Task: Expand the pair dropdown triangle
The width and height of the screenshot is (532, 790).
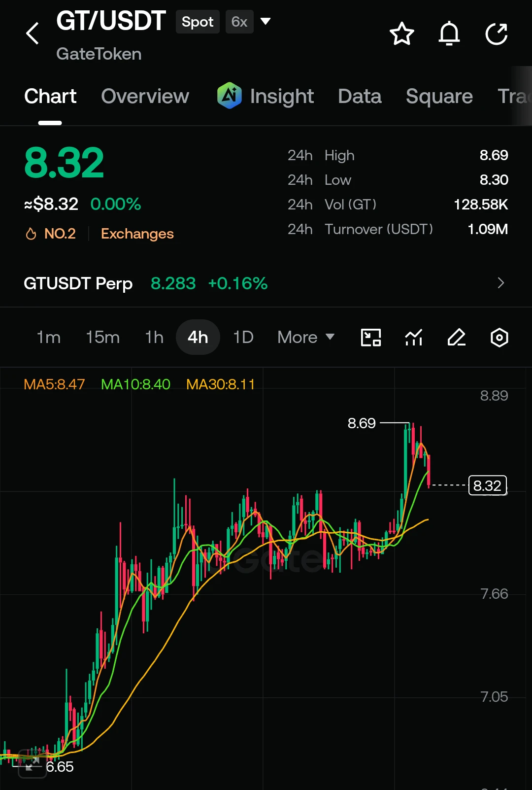Action: (x=266, y=21)
